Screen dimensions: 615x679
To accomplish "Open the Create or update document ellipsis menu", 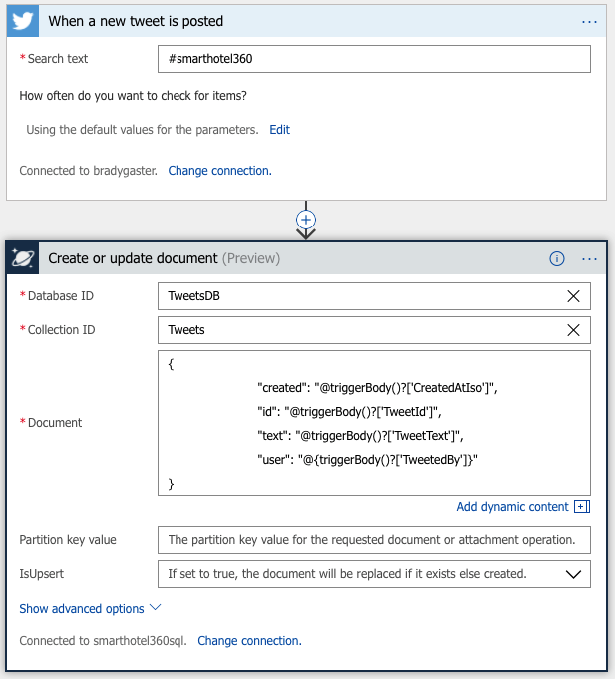I will (x=589, y=259).
